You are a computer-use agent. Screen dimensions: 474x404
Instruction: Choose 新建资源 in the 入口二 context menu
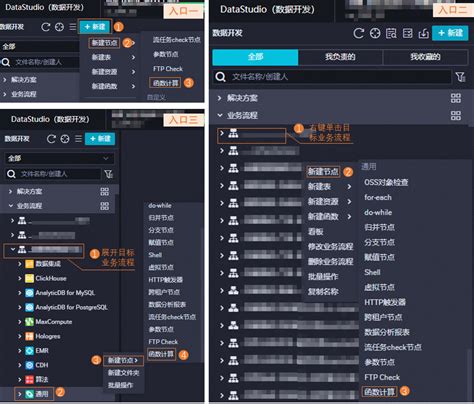coord(323,202)
